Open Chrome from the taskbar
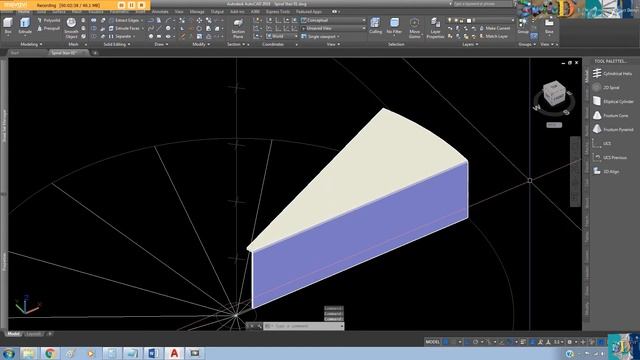 pos(50,353)
